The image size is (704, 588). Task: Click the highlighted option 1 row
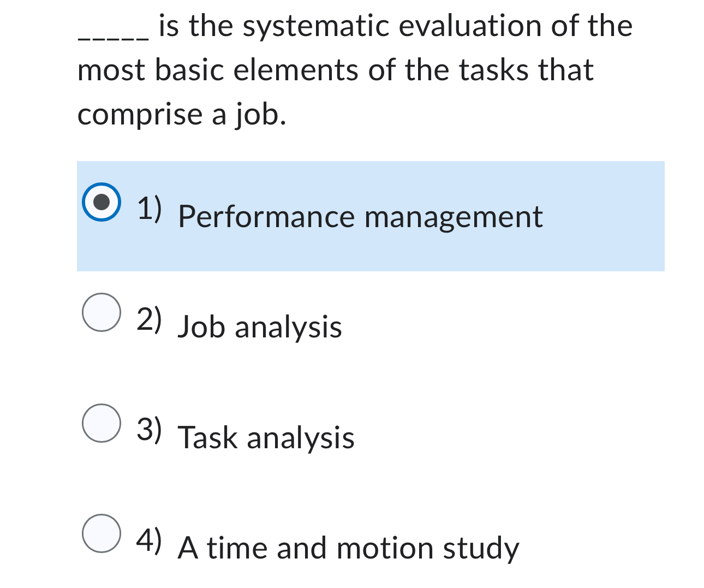click(x=371, y=216)
